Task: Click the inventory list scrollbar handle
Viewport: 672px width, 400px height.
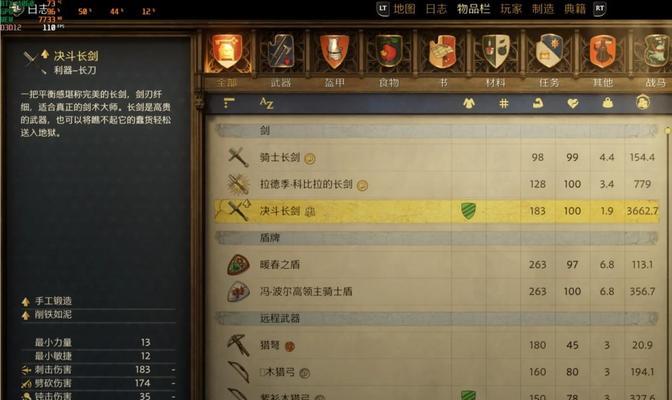Action: (668, 130)
